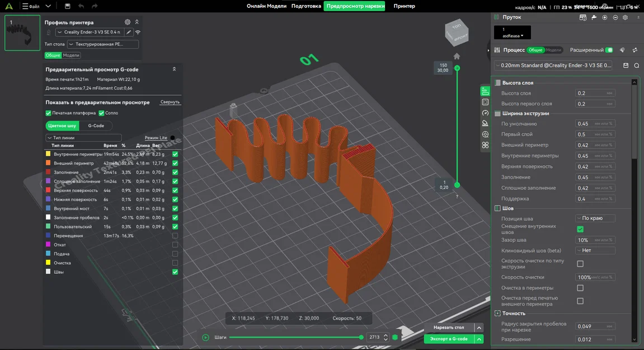Click the view orientation cube

457,32
